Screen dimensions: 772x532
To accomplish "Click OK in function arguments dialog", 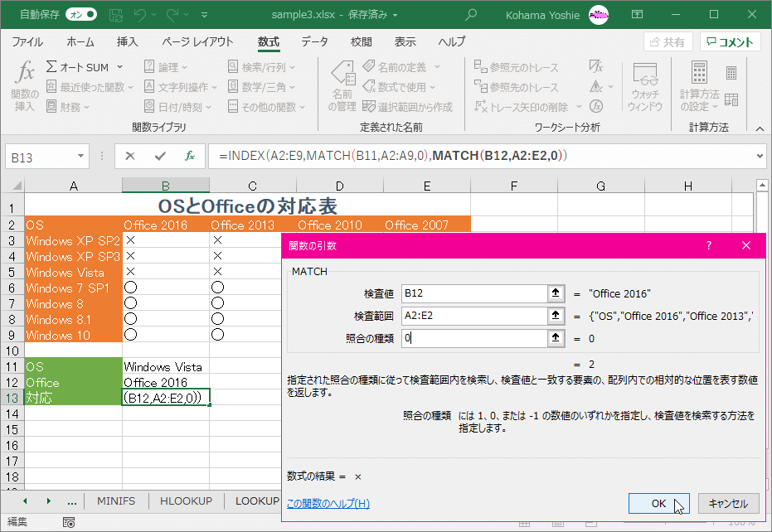I will pyautogui.click(x=658, y=504).
